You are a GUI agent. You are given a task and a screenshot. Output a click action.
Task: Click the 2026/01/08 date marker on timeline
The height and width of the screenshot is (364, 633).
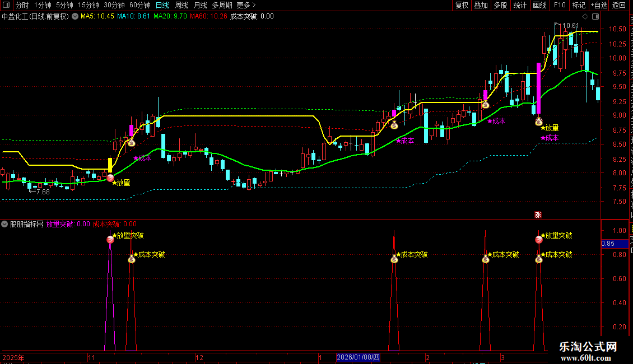[358, 357]
